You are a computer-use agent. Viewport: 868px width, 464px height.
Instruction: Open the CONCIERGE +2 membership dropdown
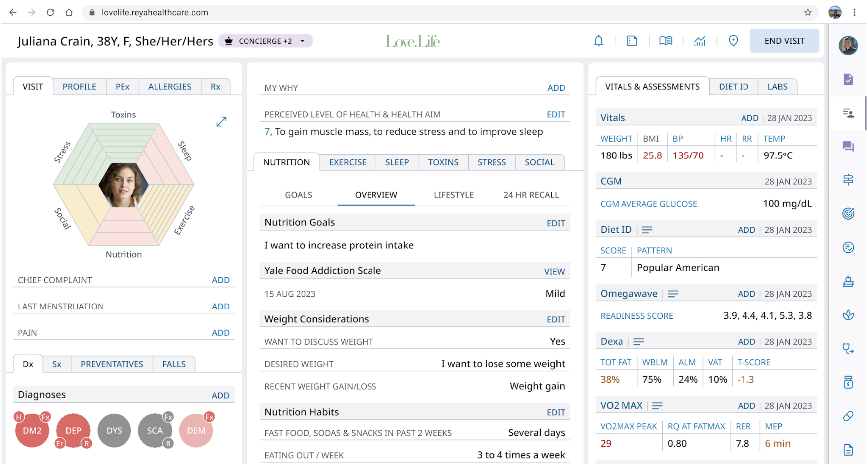[x=265, y=41]
